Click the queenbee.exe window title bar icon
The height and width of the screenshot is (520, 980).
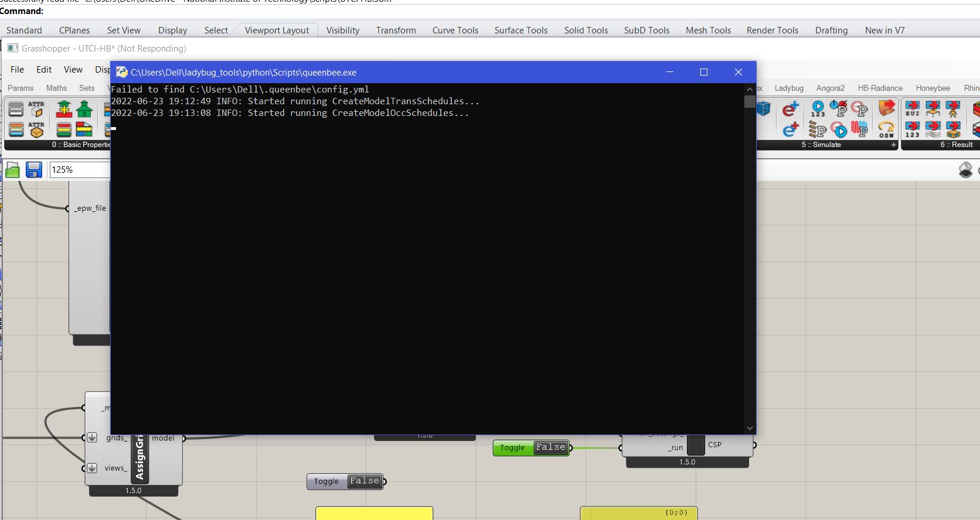tap(122, 73)
